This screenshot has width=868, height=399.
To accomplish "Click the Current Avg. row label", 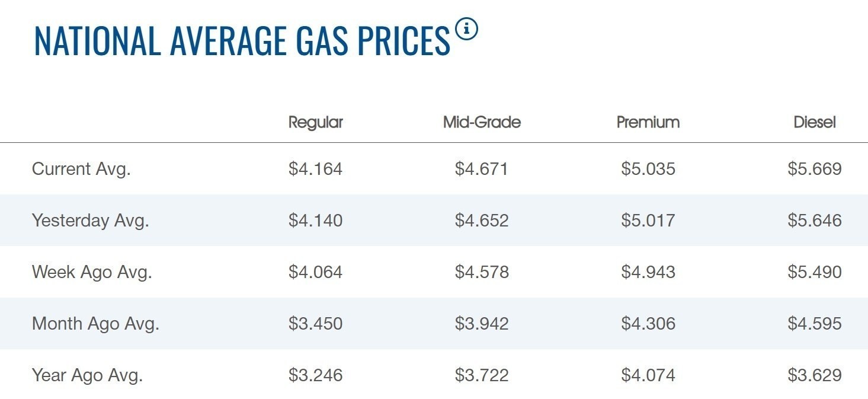I will (81, 169).
